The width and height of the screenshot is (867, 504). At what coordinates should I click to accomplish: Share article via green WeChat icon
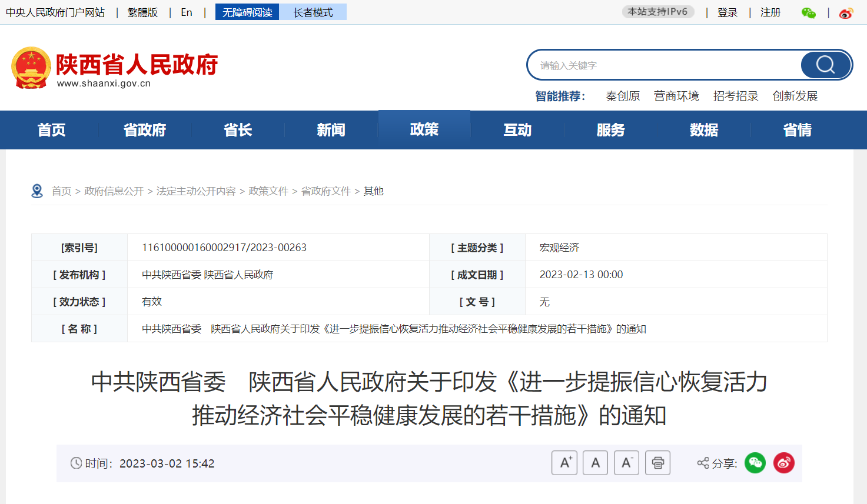(x=755, y=463)
